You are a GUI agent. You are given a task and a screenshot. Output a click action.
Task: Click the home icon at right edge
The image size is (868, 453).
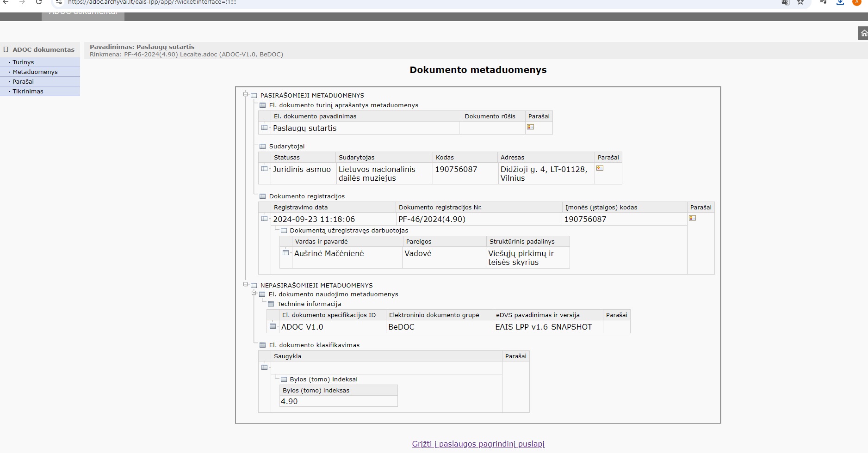tap(863, 33)
